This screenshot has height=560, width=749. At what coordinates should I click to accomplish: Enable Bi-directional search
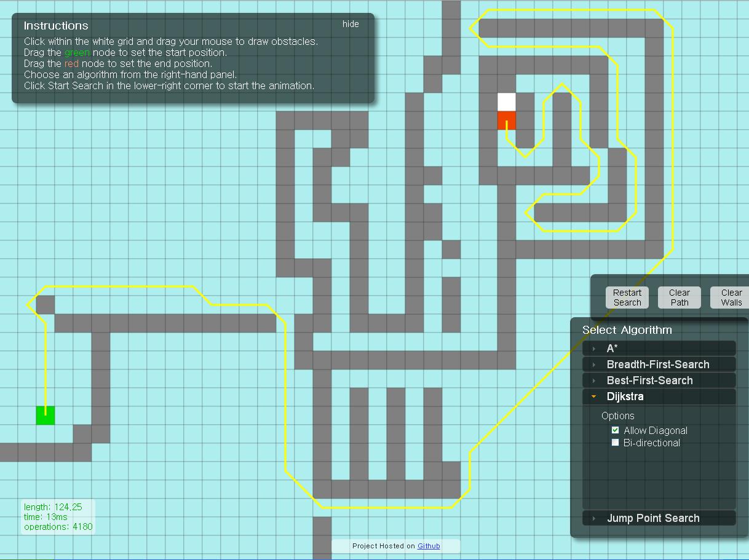click(x=614, y=442)
